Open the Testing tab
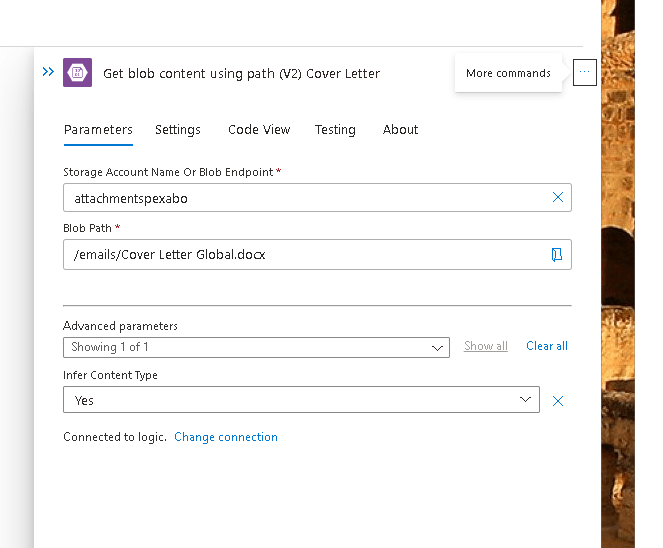This screenshot has width=663, height=548. click(335, 129)
